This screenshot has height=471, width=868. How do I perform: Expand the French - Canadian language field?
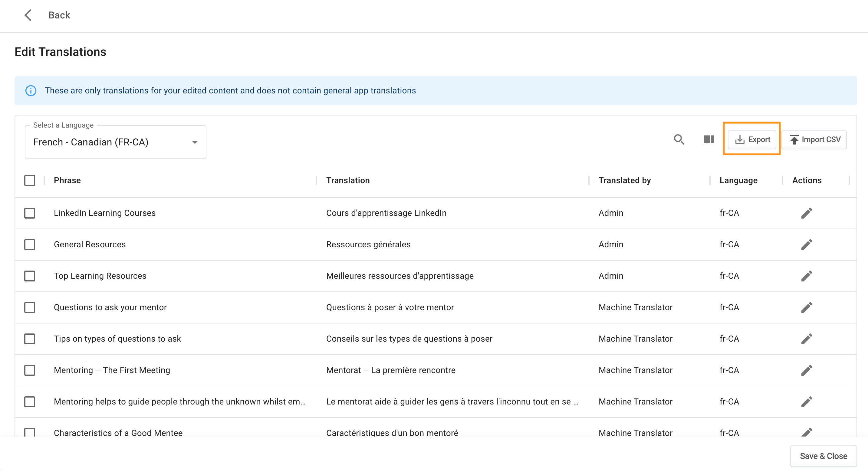point(115,142)
